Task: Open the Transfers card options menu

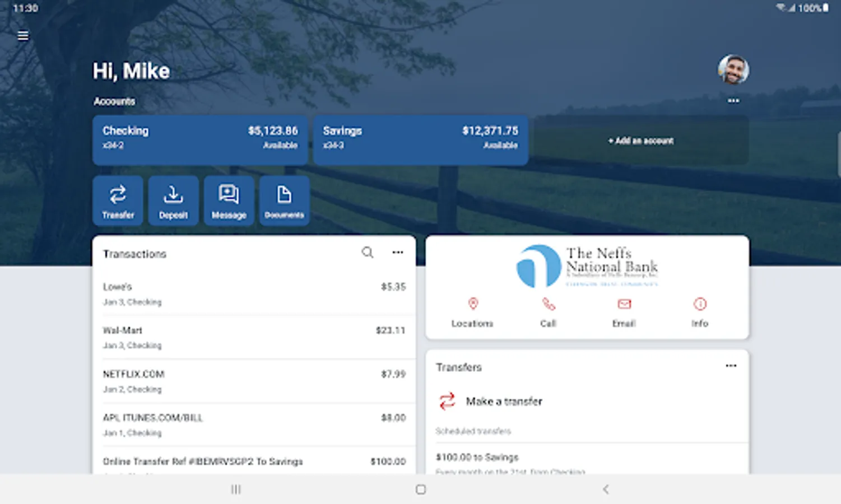Action: pos(731,366)
